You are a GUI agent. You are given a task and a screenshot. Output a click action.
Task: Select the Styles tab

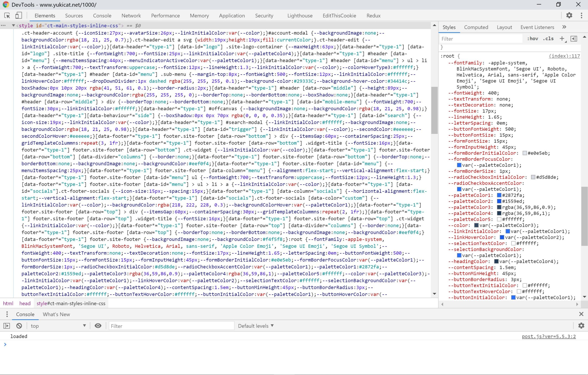(449, 27)
